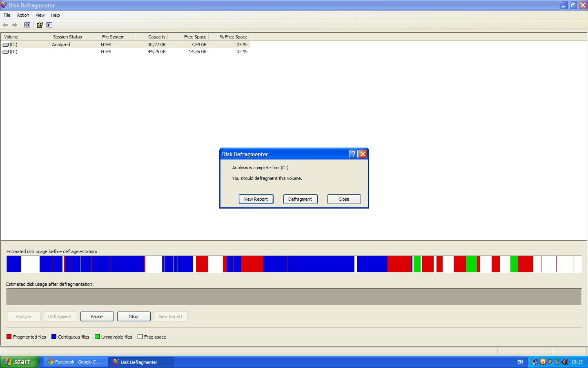Click the 19:15 clock in the system tray
The height and width of the screenshot is (368, 588).
click(577, 362)
